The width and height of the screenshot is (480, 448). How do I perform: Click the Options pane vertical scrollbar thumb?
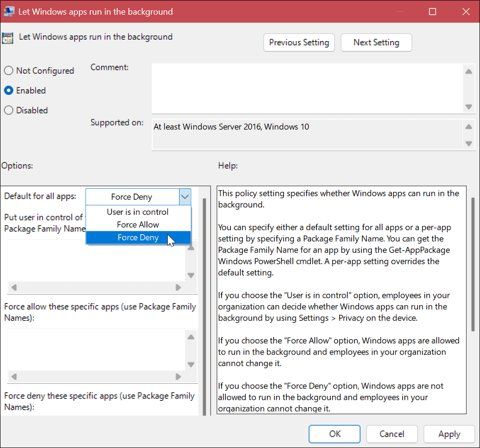(204, 307)
